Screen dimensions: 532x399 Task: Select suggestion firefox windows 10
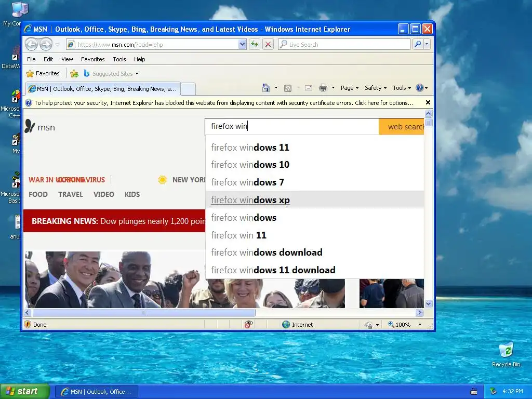click(x=315, y=165)
